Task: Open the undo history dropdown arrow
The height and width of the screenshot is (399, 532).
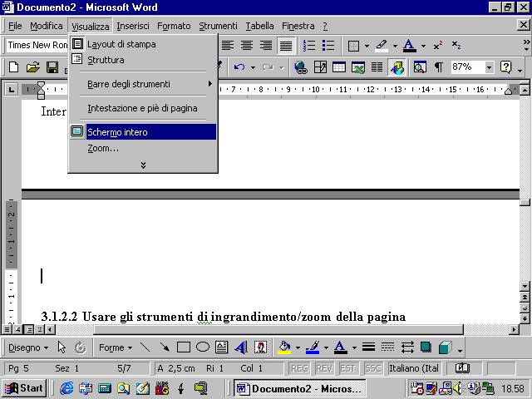Action: [x=253, y=67]
